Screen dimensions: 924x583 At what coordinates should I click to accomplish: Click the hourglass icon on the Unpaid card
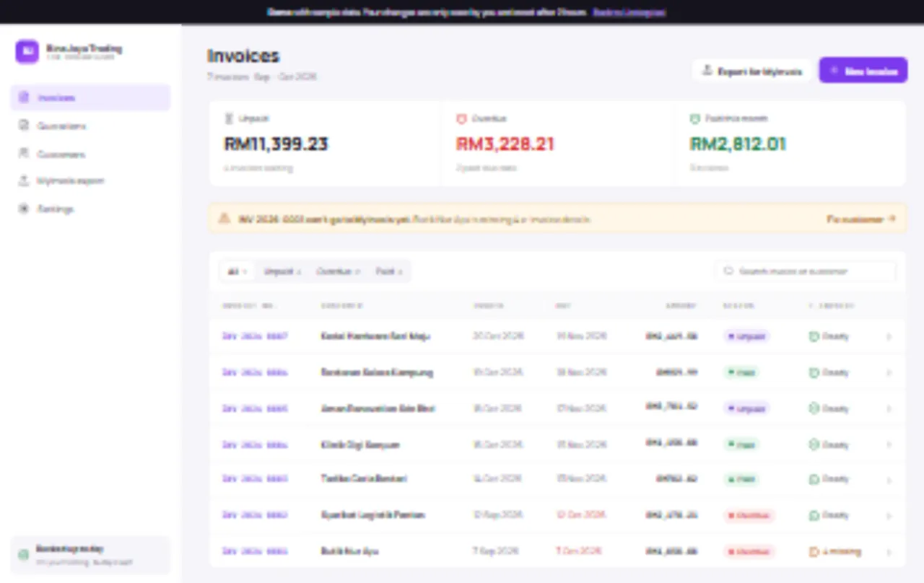point(229,118)
